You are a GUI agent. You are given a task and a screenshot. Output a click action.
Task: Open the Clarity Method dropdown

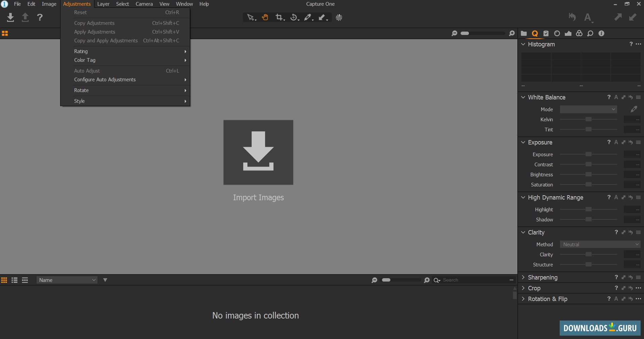[600, 245]
